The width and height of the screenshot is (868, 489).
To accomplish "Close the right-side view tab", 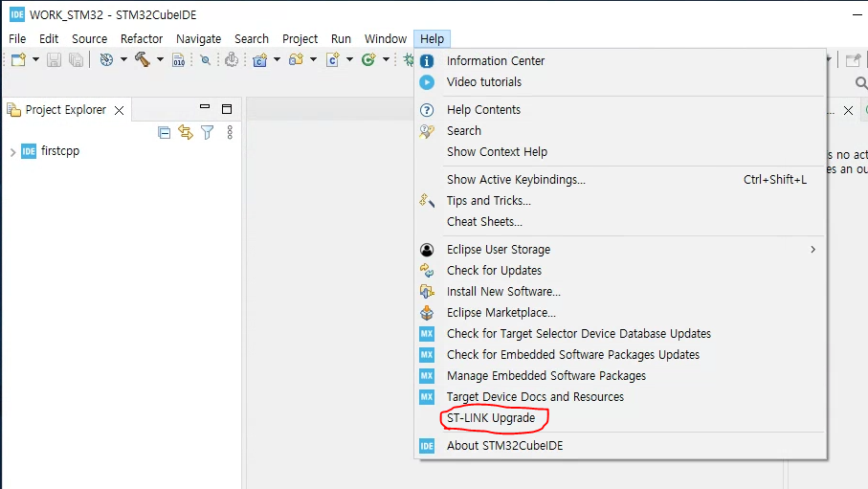I will 848,110.
